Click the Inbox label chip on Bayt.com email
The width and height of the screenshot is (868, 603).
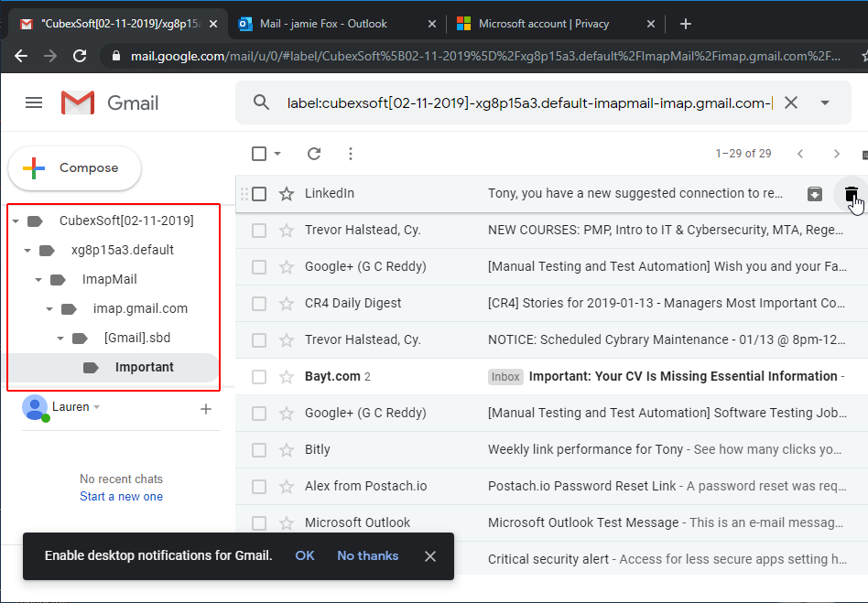505,377
